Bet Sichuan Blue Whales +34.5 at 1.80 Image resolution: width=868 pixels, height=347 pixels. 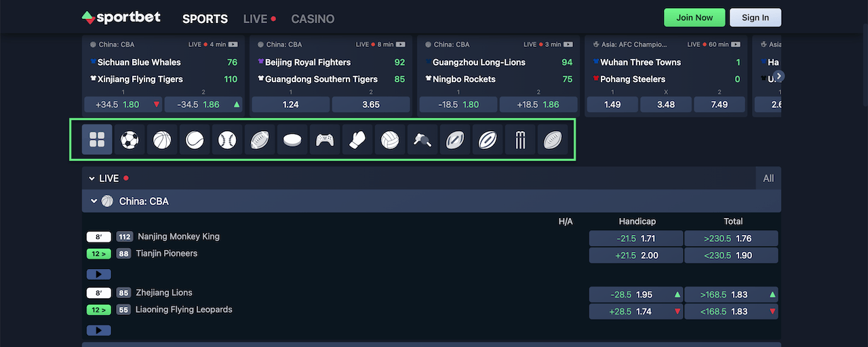tap(123, 105)
